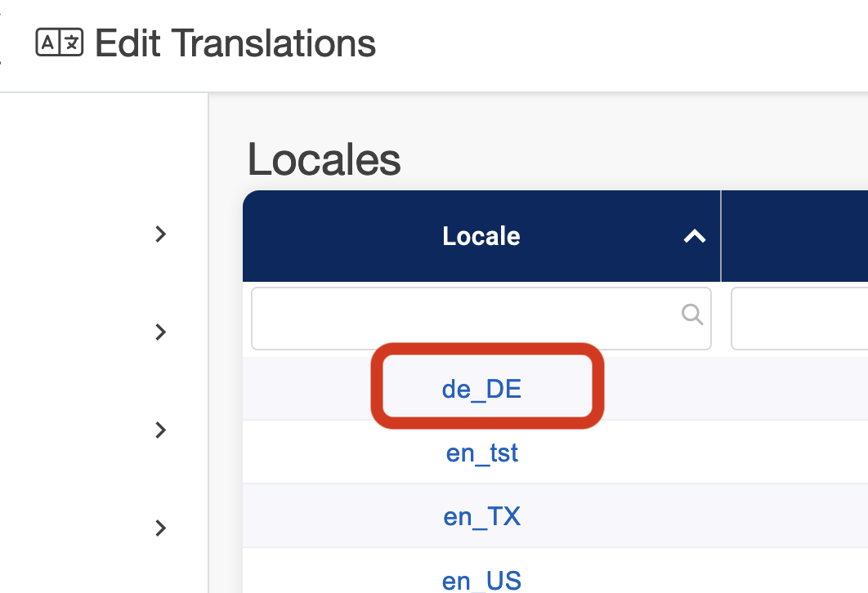
Task: Toggle the Locale column sort arrow
Action: (694, 237)
